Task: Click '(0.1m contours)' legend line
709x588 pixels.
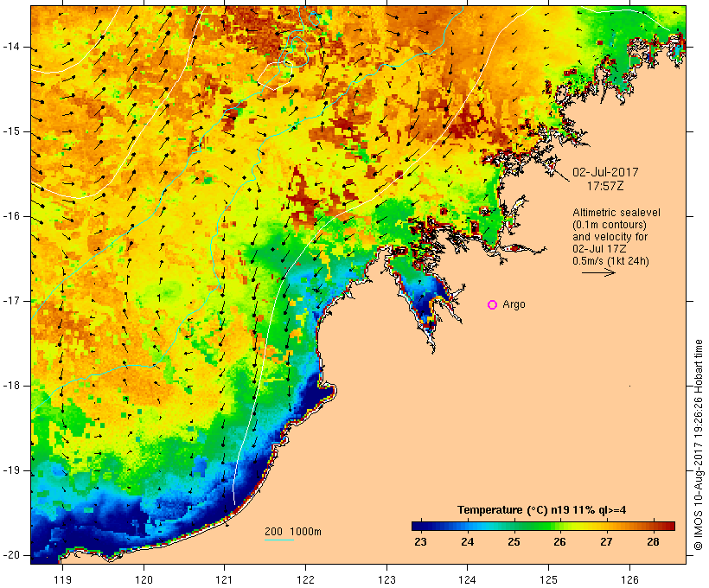Action: [x=610, y=225]
